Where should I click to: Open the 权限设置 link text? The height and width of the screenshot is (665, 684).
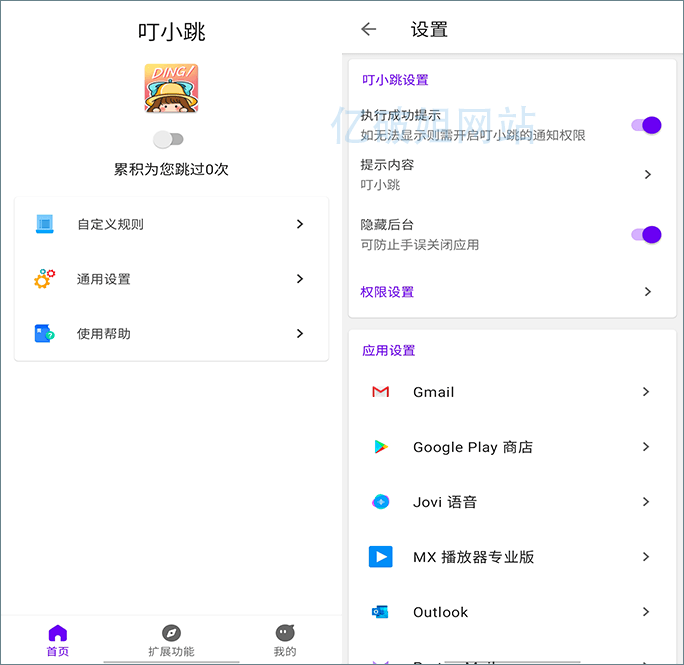pos(387,292)
